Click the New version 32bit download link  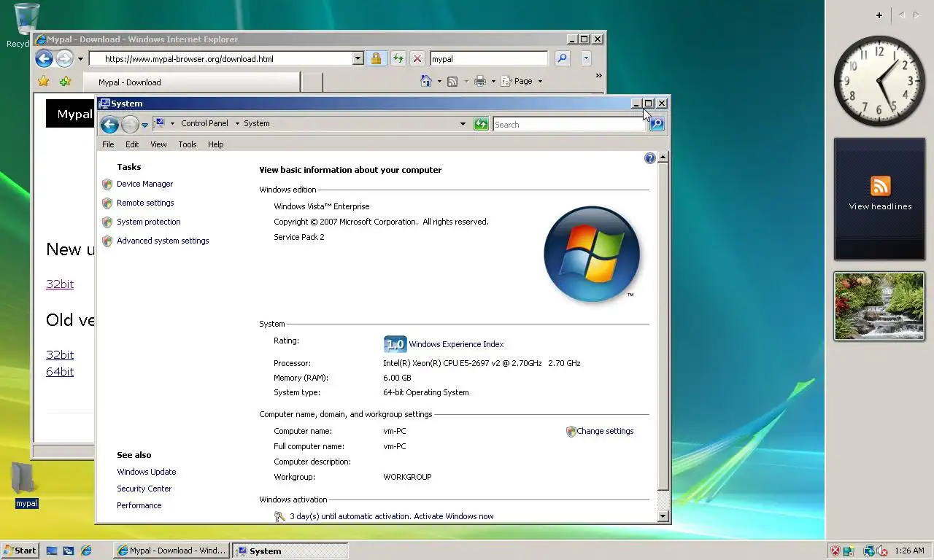[x=60, y=284]
